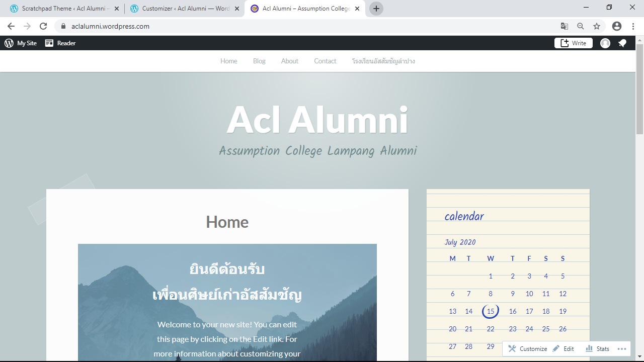The image size is (644, 362).
Task: Click the browser reload icon
Action: coord(43,26)
